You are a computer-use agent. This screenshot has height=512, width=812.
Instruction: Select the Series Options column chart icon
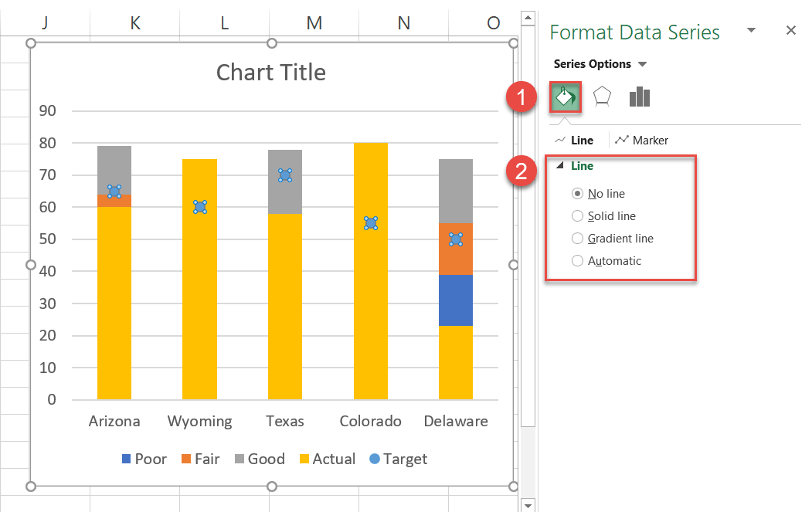point(639,97)
